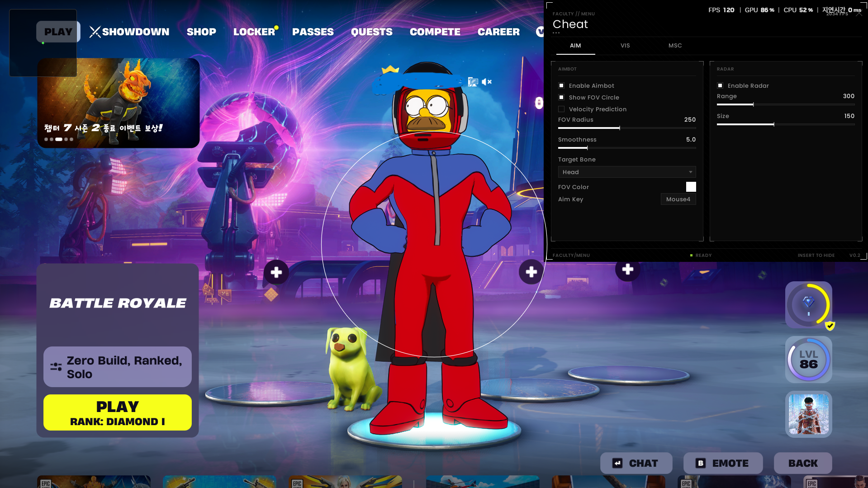
Task: Switch to the VIS tab
Action: 625,46
